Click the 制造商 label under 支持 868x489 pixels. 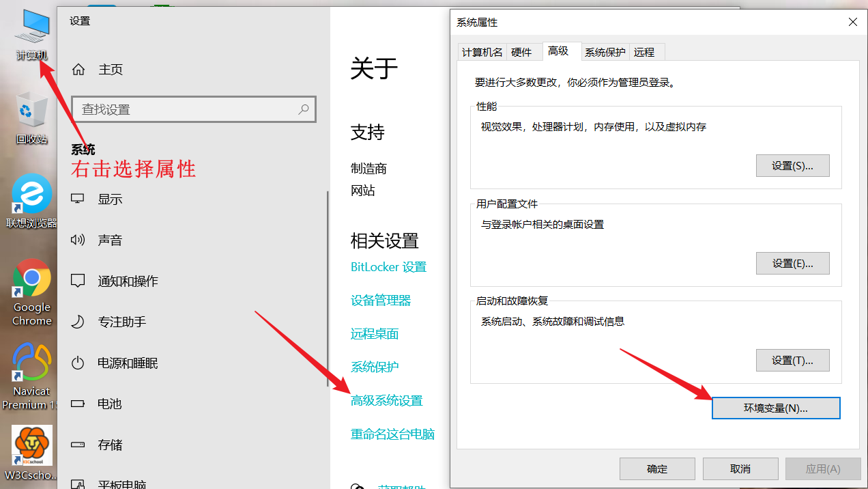coord(368,169)
